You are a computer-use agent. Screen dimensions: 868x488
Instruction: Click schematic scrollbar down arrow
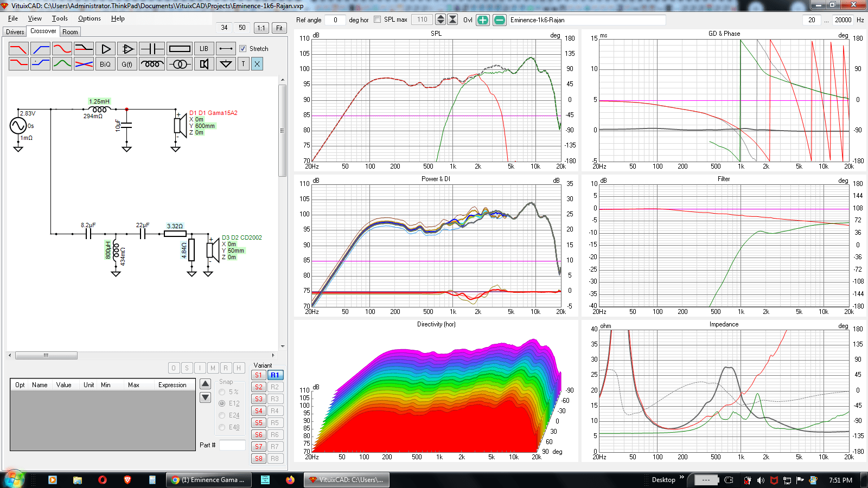(x=283, y=346)
